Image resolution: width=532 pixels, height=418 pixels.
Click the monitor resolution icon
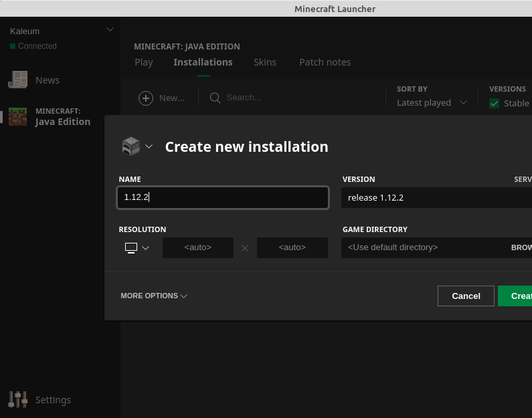tap(131, 247)
